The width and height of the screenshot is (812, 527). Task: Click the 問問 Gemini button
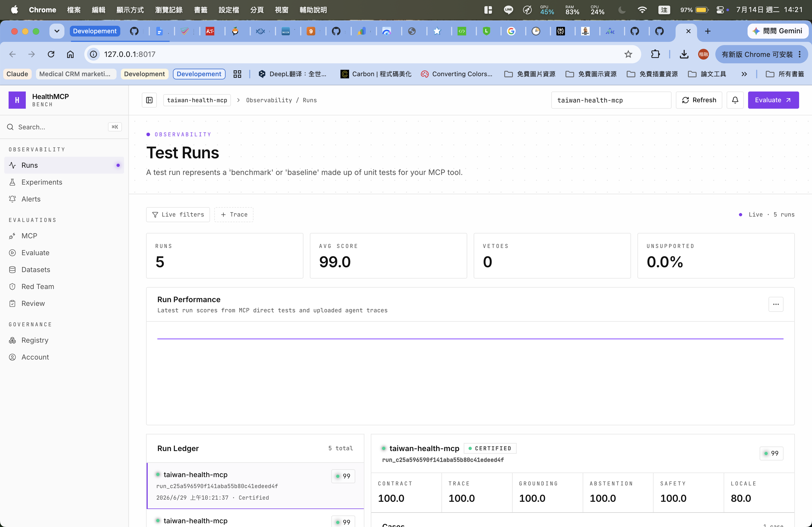click(778, 31)
